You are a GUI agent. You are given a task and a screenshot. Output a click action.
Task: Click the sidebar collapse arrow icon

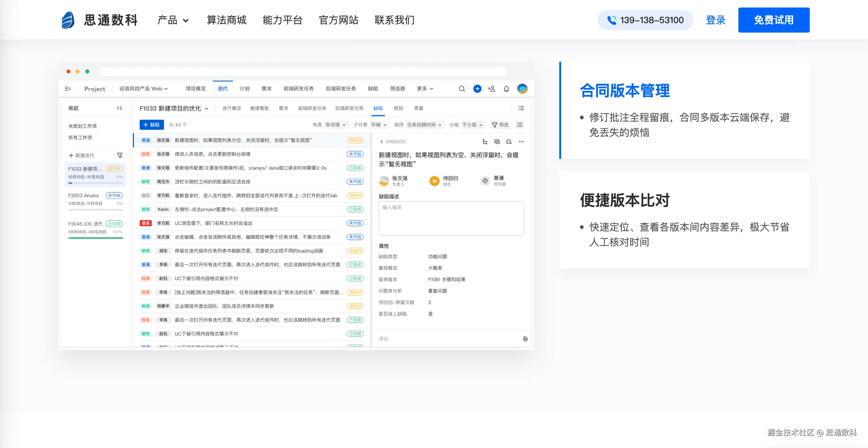[120, 108]
